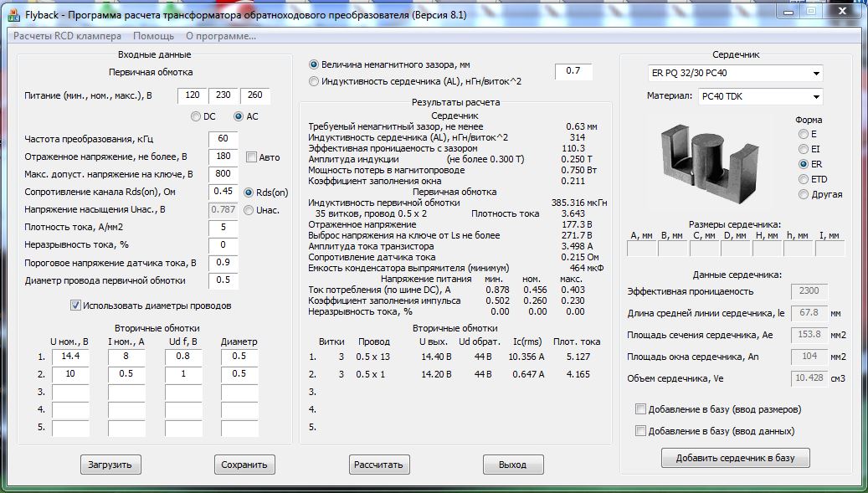
Task: Open the О программе menu
Action: (x=221, y=36)
